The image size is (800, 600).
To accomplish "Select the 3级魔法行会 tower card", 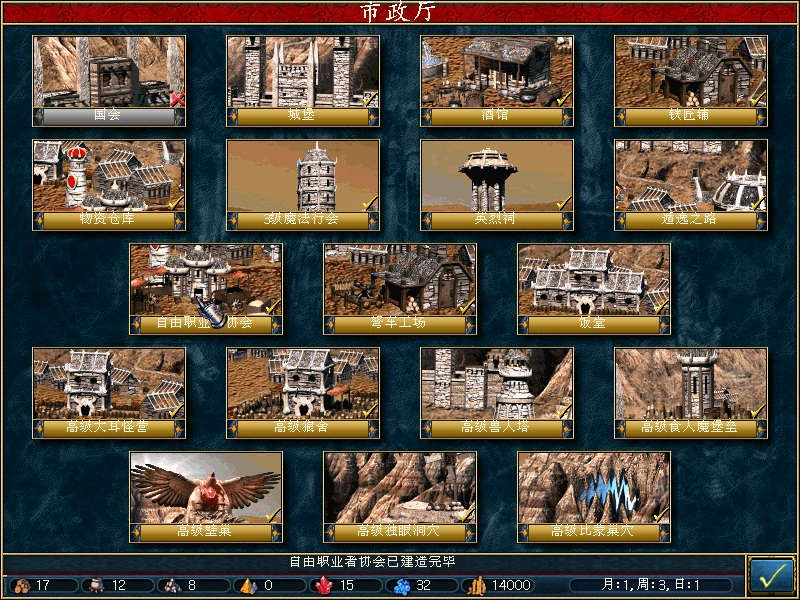I will (x=303, y=185).
